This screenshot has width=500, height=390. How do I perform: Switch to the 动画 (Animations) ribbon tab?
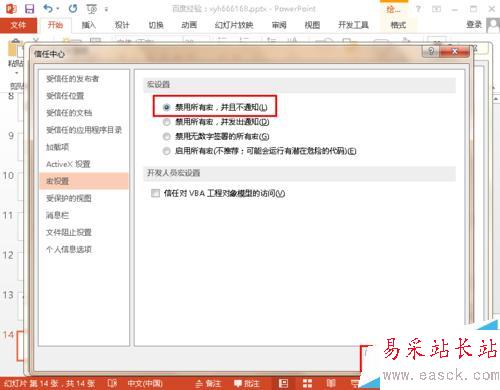coord(189,25)
